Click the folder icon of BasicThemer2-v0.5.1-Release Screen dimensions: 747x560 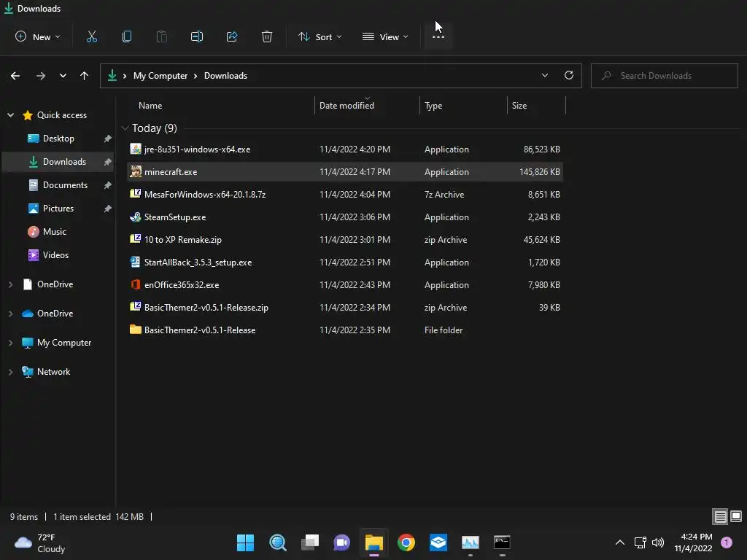coord(135,330)
